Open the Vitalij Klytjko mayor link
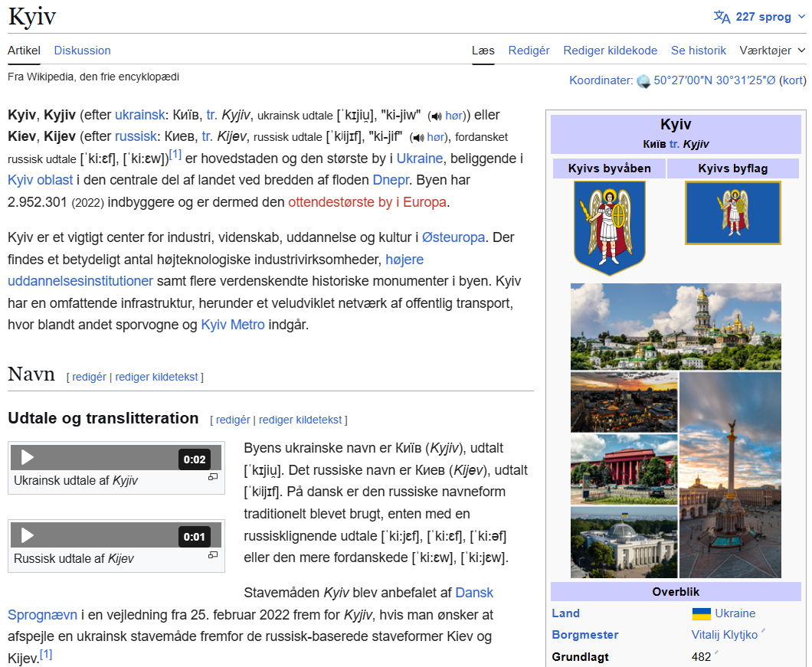Screen dimensions: 812x667 [x=725, y=635]
